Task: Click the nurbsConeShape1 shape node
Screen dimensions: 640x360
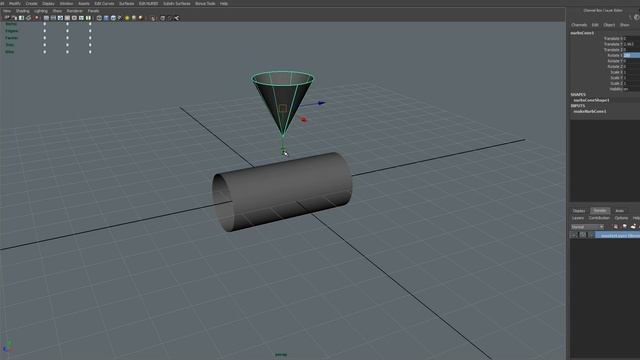Action: coord(591,100)
